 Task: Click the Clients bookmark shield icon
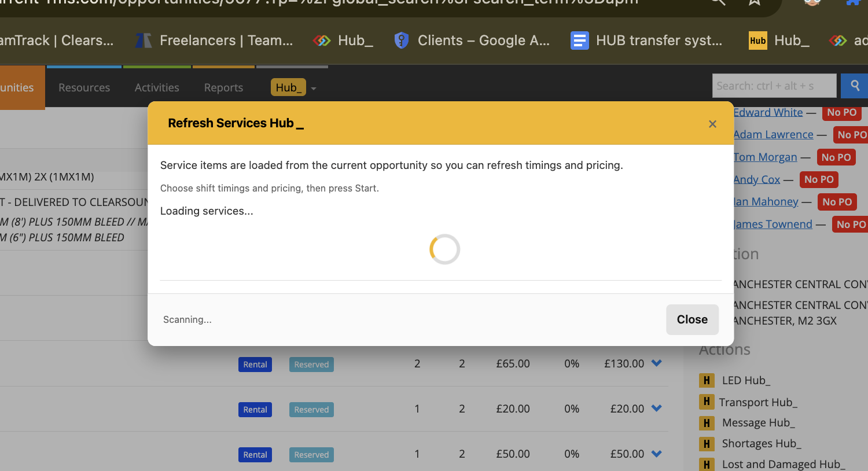click(401, 41)
